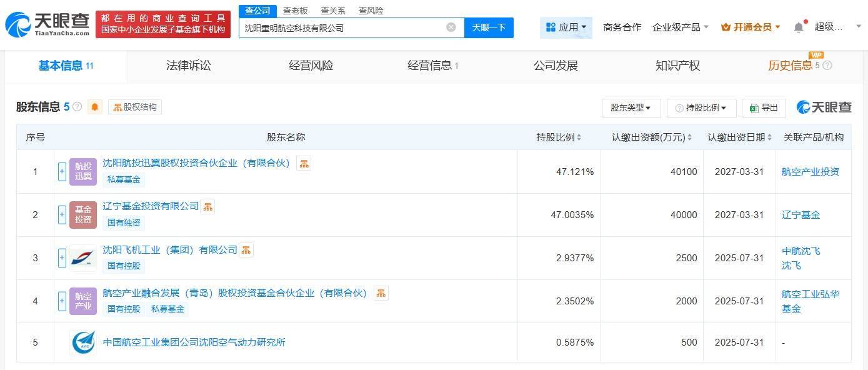Sort by 认缴出资额(万元) column arrows

[x=691, y=137]
